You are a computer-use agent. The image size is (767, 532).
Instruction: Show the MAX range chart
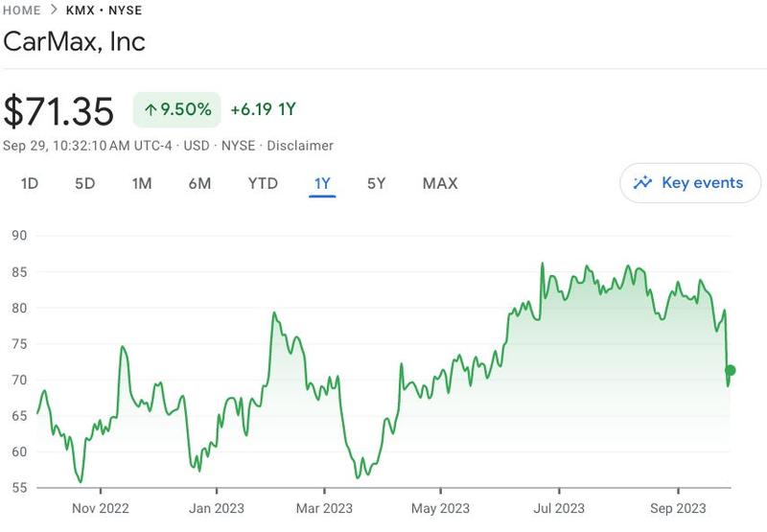(x=440, y=183)
